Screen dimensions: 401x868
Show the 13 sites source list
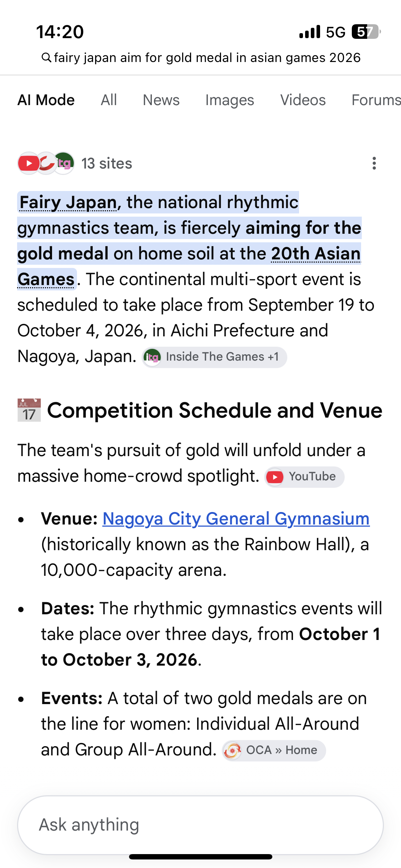[107, 164]
